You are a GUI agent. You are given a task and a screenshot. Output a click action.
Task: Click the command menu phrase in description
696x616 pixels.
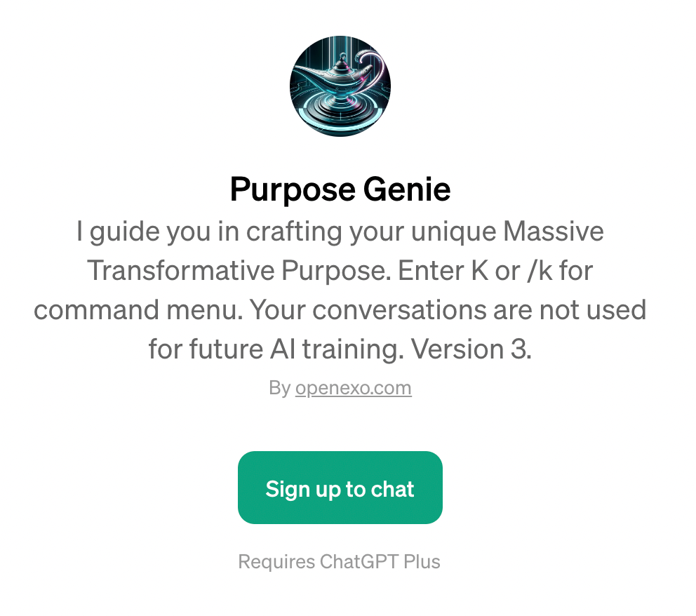click(x=138, y=310)
